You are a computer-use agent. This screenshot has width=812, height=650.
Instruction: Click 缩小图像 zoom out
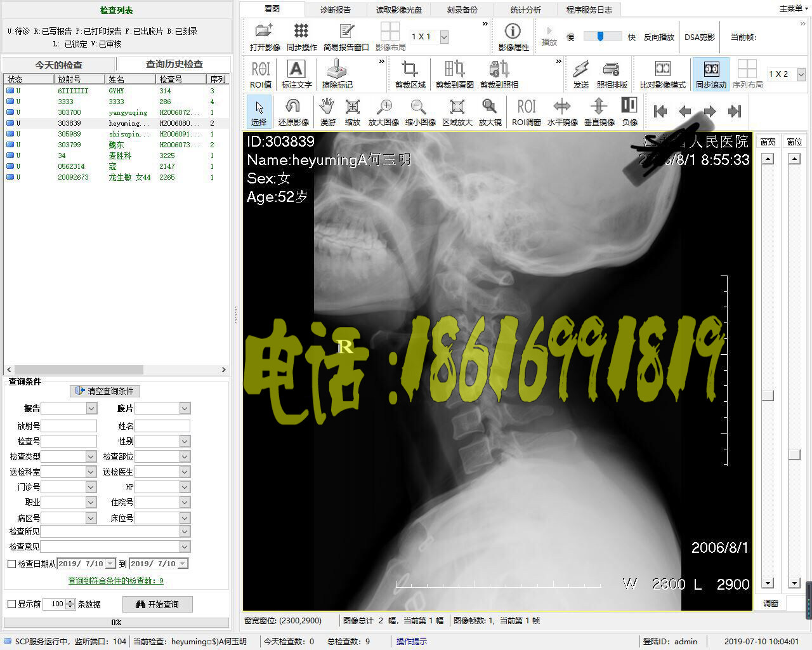point(420,112)
